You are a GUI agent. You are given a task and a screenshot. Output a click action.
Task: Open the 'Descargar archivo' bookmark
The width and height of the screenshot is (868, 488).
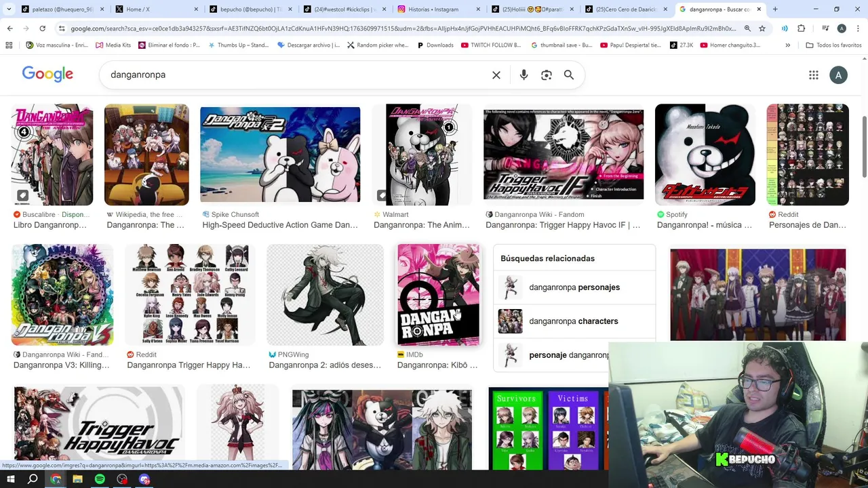309,45
